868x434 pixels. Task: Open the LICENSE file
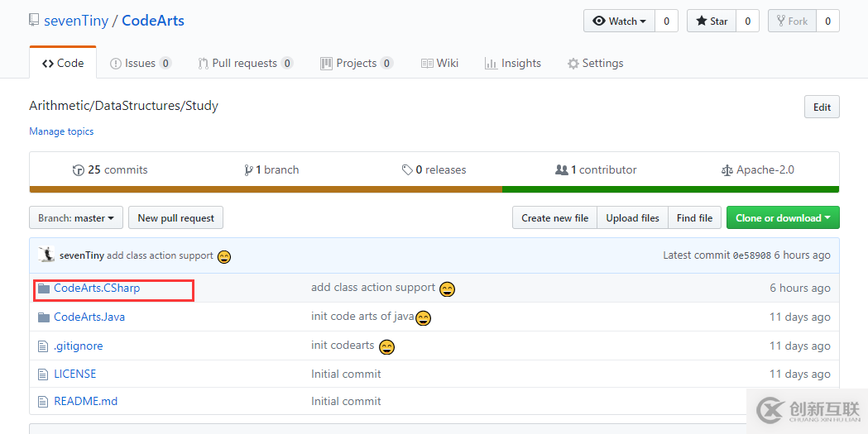(x=75, y=374)
